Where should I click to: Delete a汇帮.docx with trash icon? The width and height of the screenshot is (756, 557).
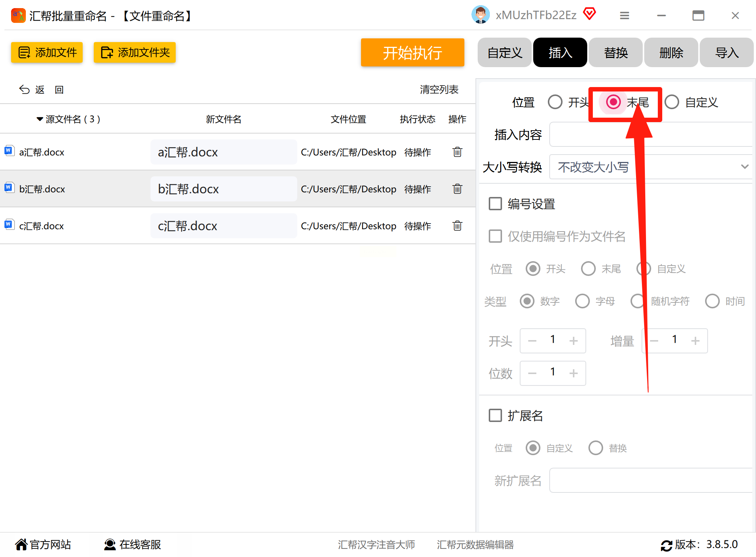click(x=457, y=152)
